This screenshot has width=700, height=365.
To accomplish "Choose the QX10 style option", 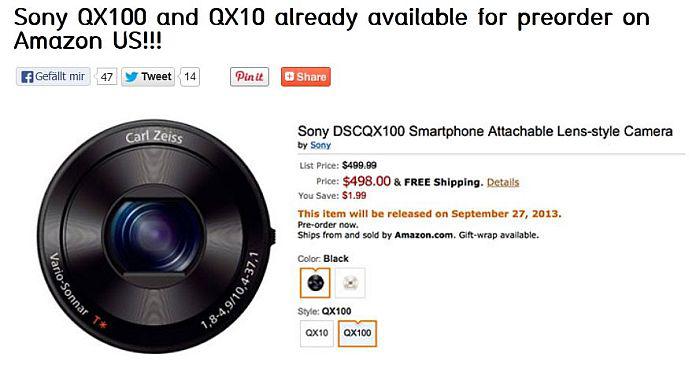I will (317, 333).
